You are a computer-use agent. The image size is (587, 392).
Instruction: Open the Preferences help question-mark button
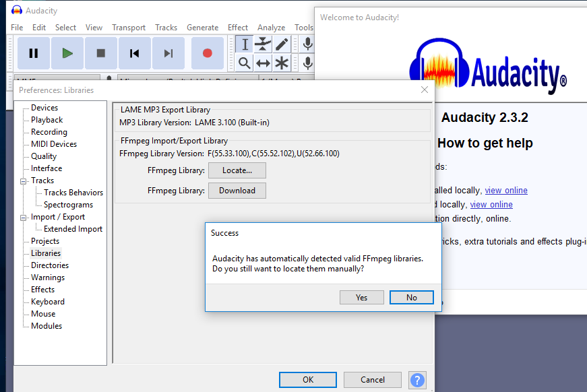pos(417,380)
